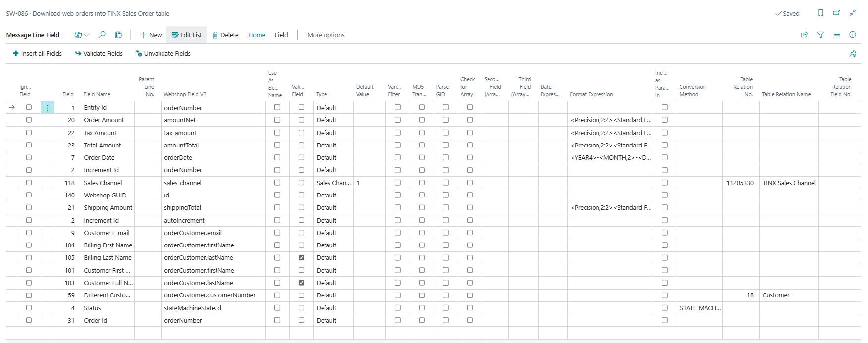Click 'TINX Sales Channel' relation name
Viewport: 868px width, 343px height.
pos(789,183)
